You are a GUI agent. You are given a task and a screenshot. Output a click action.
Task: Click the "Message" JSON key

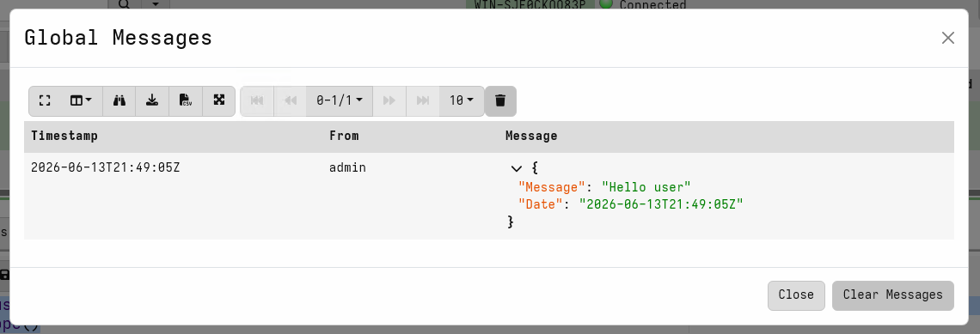(551, 186)
